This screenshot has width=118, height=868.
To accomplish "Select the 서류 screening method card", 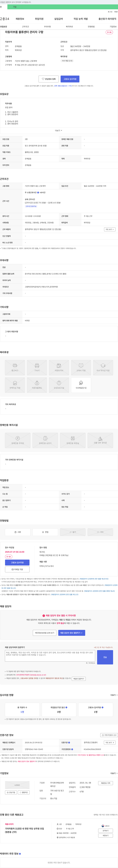I will click(18, 532).
